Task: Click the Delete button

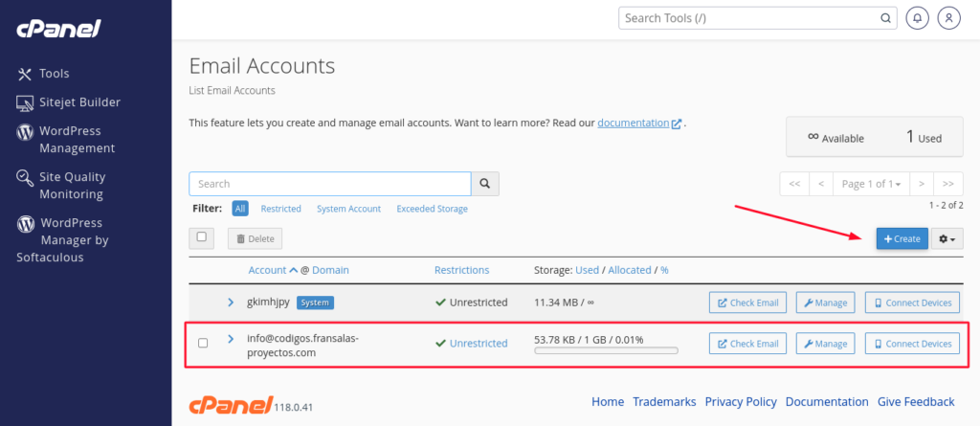Action: click(x=255, y=239)
